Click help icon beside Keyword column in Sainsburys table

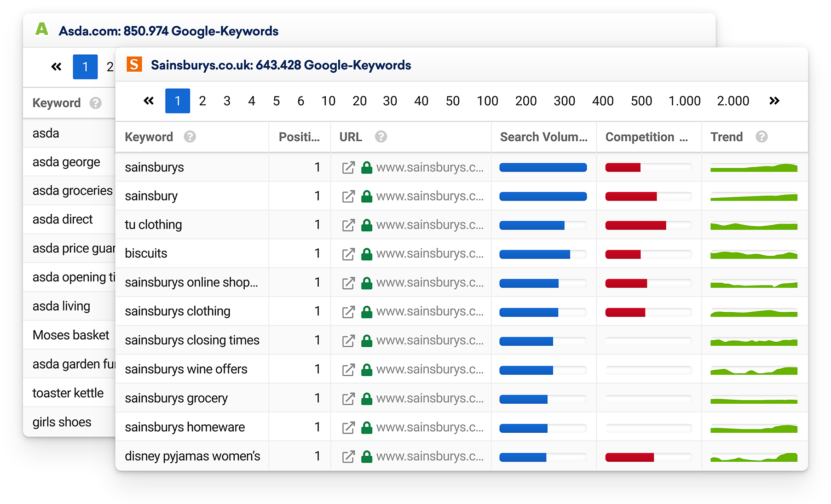190,137
